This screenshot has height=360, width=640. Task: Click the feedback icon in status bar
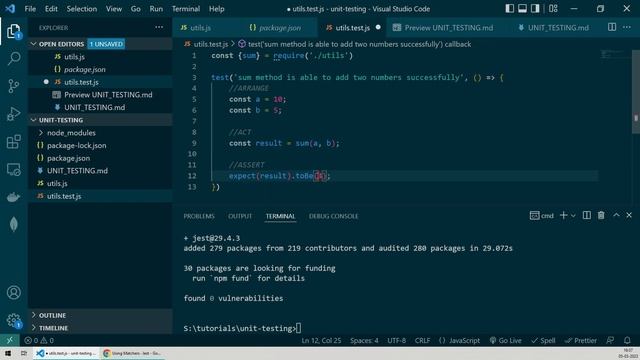point(610,340)
